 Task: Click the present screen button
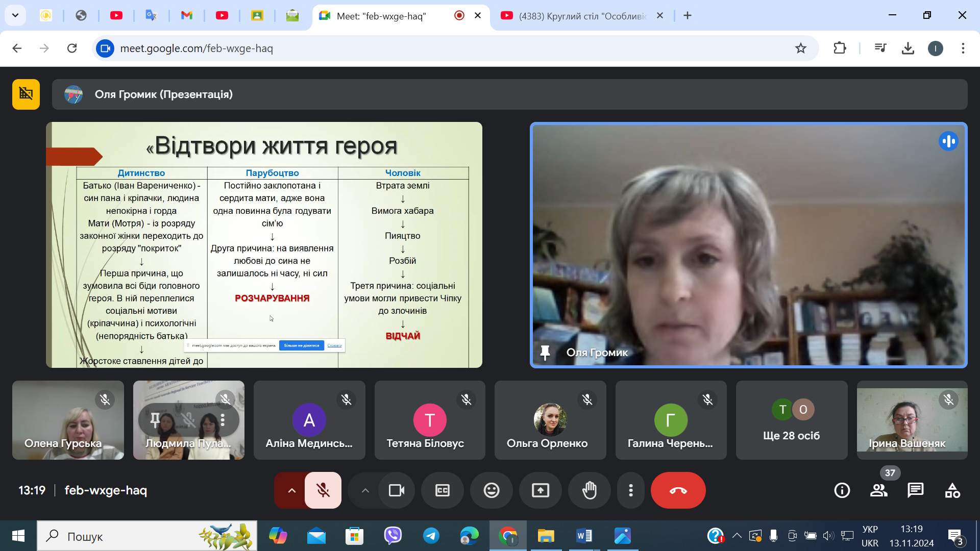pos(540,490)
